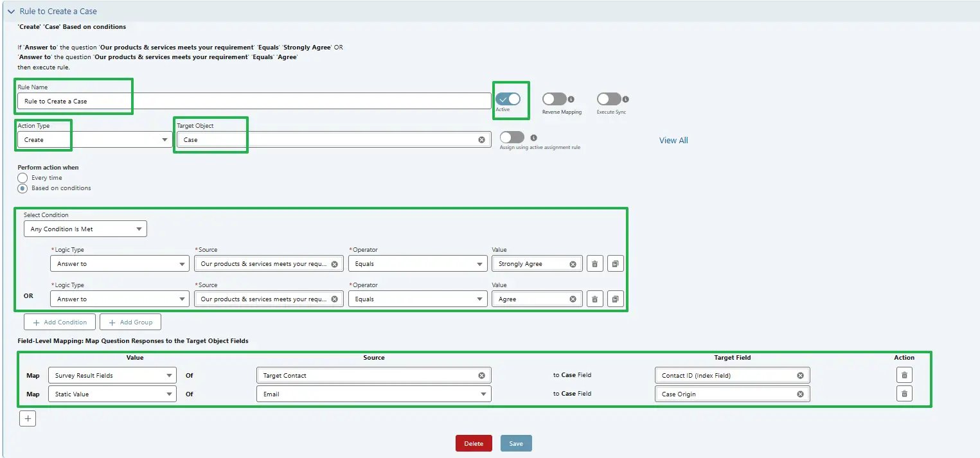The height and width of the screenshot is (458, 980).
Task: Open Logic Type dropdown in OR condition
Action: [120, 299]
